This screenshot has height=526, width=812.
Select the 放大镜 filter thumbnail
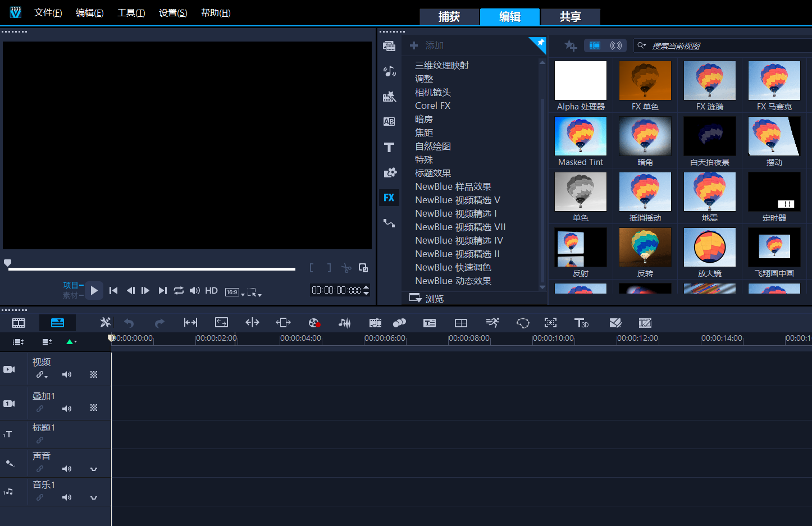[709, 248]
